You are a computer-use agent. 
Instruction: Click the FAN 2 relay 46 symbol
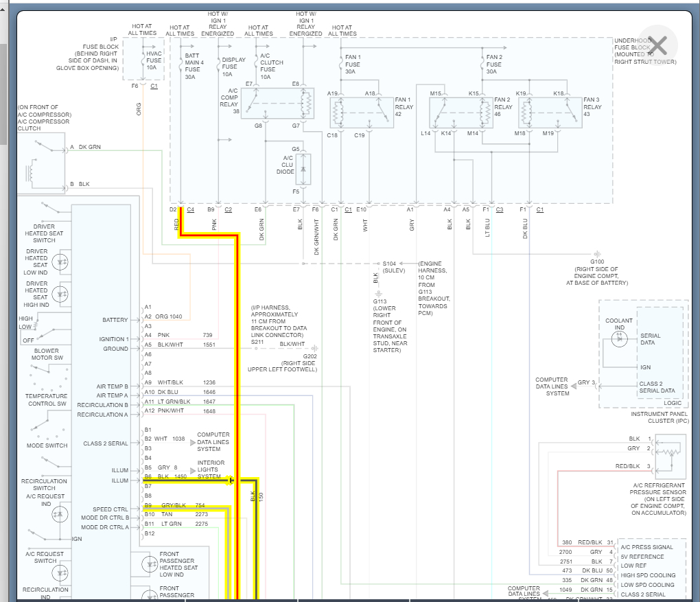[x=461, y=111]
